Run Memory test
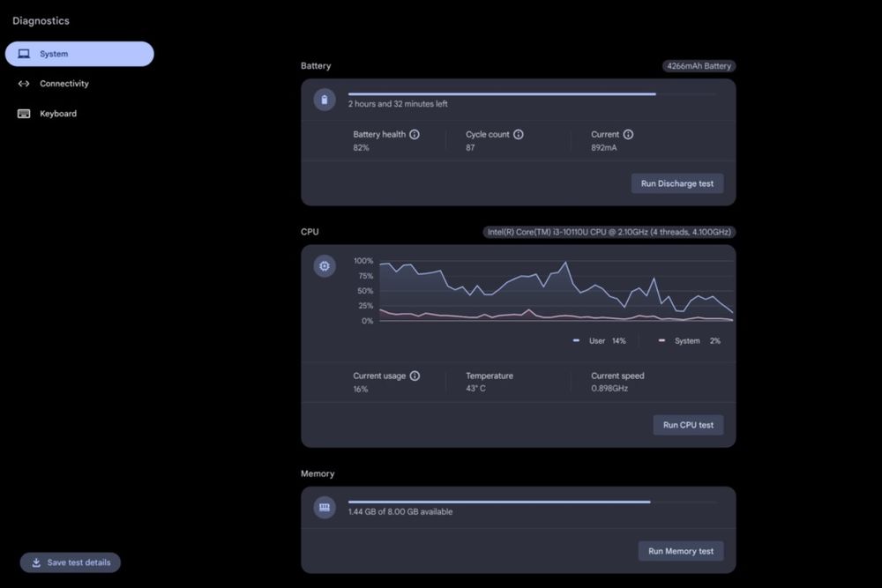The width and height of the screenshot is (882, 588). click(x=681, y=552)
